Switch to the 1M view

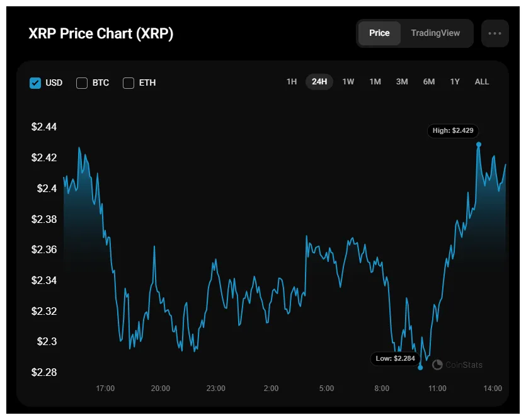point(374,82)
